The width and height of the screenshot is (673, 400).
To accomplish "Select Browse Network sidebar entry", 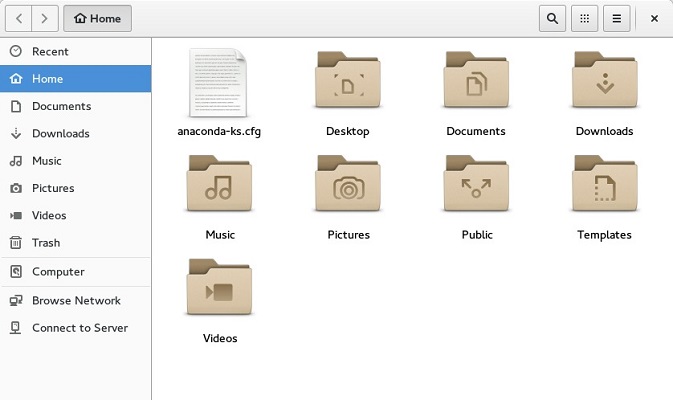I will [76, 300].
